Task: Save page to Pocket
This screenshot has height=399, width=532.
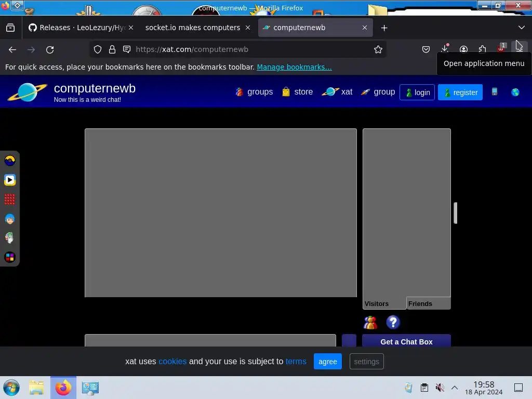Action: tap(426, 49)
